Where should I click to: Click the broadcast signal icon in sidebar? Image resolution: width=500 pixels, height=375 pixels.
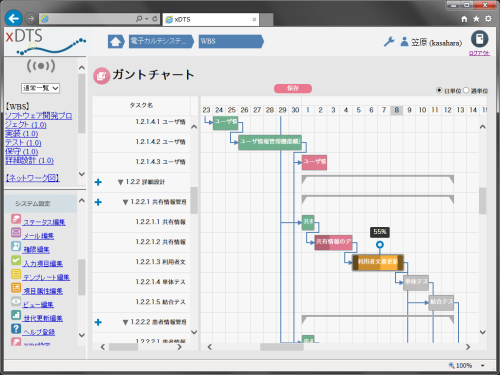pyautogui.click(x=41, y=66)
